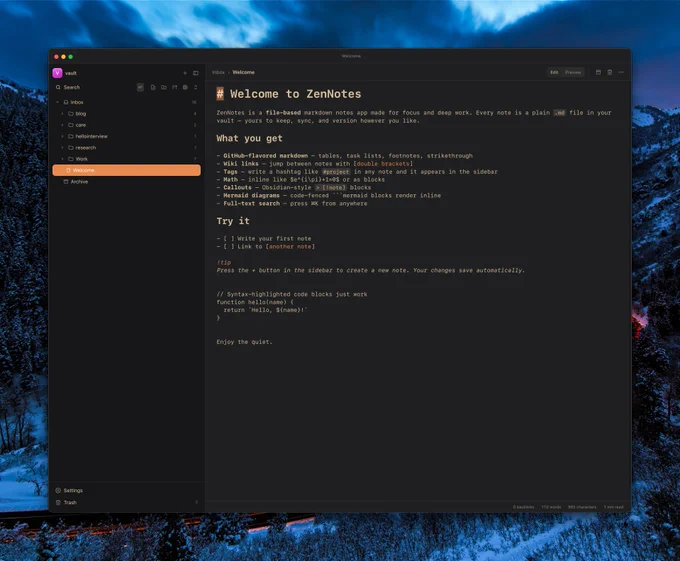680x561 pixels.
Task: Click the 'Welcome to ZenNotes' heading
Action: click(295, 94)
